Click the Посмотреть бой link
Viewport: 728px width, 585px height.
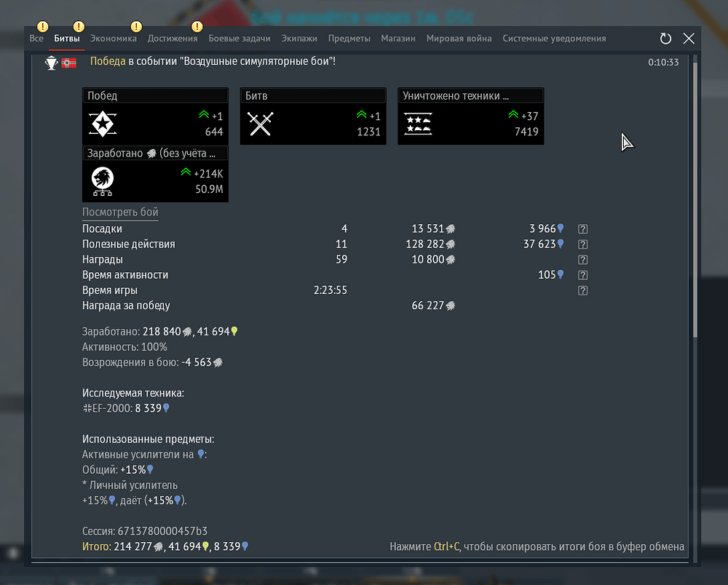pos(120,212)
